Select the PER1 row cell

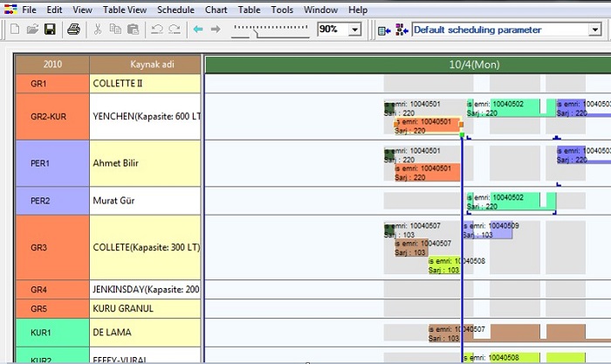coord(52,163)
